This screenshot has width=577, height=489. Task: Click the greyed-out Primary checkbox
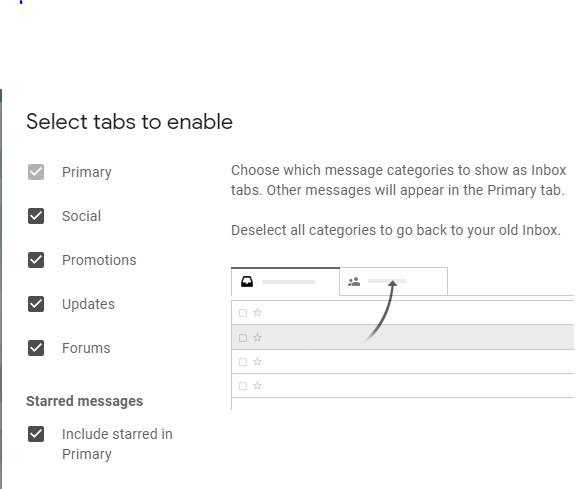[x=36, y=172]
